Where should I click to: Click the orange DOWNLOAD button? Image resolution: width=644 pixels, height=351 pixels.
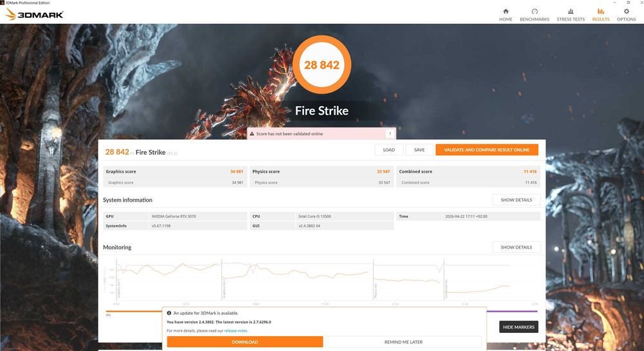tap(245, 342)
